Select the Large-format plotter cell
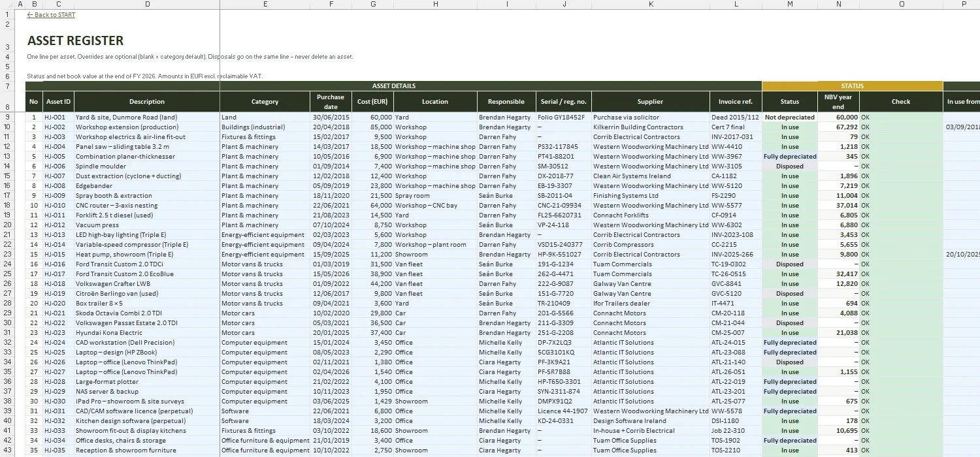 [147, 382]
